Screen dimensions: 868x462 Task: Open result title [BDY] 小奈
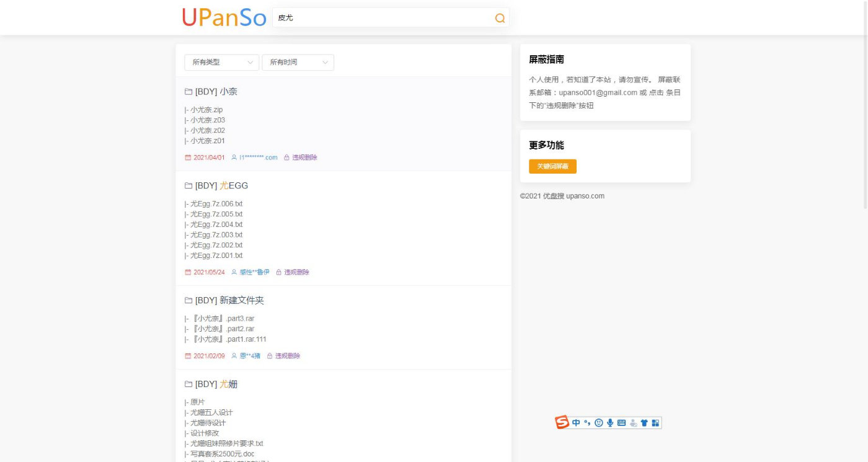click(x=216, y=92)
